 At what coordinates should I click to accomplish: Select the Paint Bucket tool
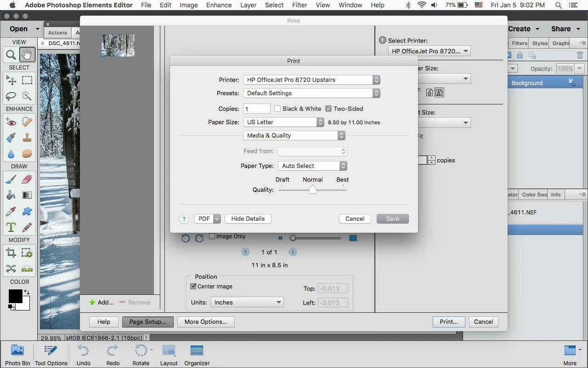coord(11,195)
